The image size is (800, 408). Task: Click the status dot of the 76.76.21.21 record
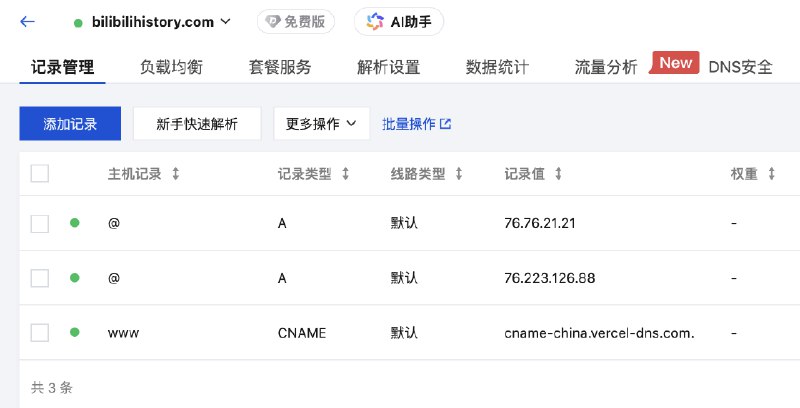pos(74,223)
